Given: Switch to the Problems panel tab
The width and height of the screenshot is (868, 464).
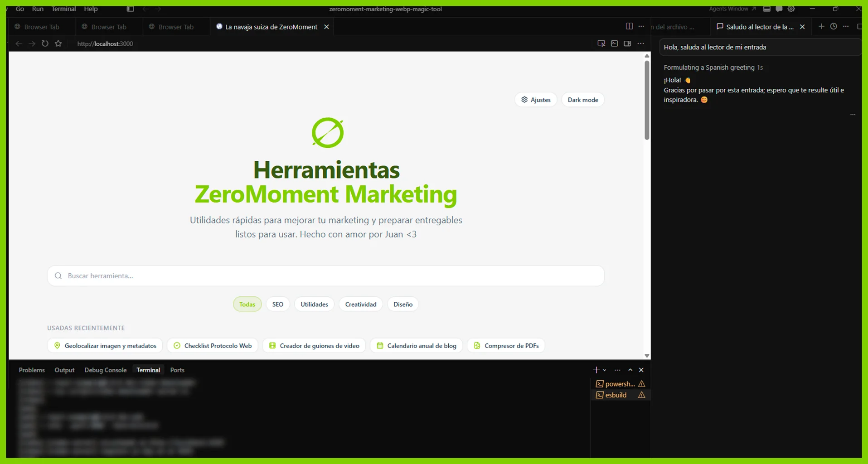Looking at the screenshot, I should click(x=32, y=370).
